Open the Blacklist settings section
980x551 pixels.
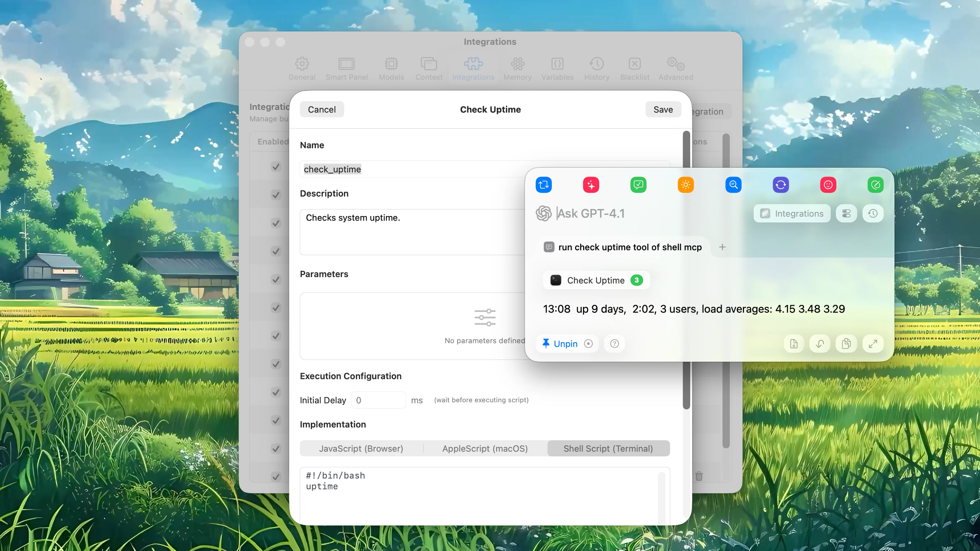634,68
